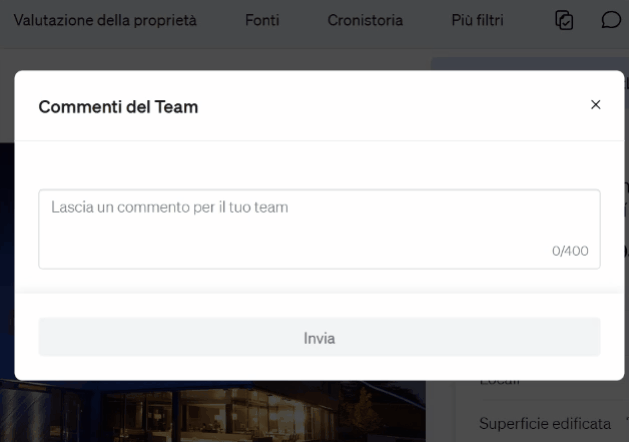Click the 0/400 character counter

(570, 251)
